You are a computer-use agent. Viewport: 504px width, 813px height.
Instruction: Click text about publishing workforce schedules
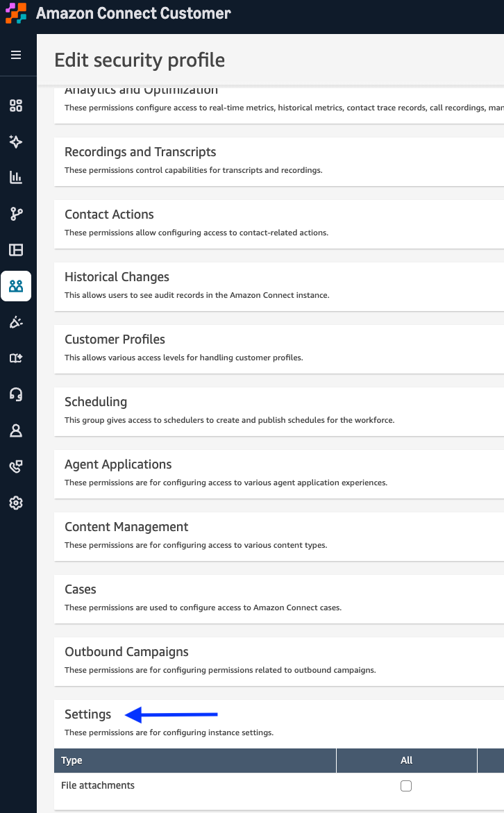229,420
